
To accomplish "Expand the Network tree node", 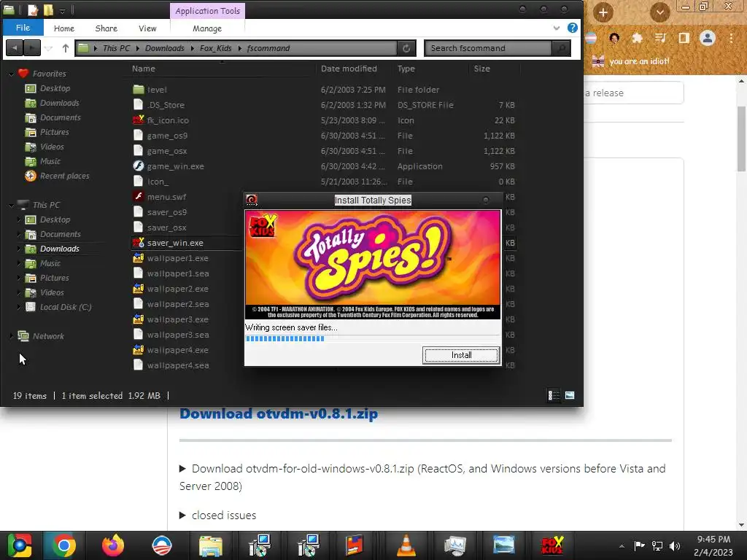I will coord(11,336).
